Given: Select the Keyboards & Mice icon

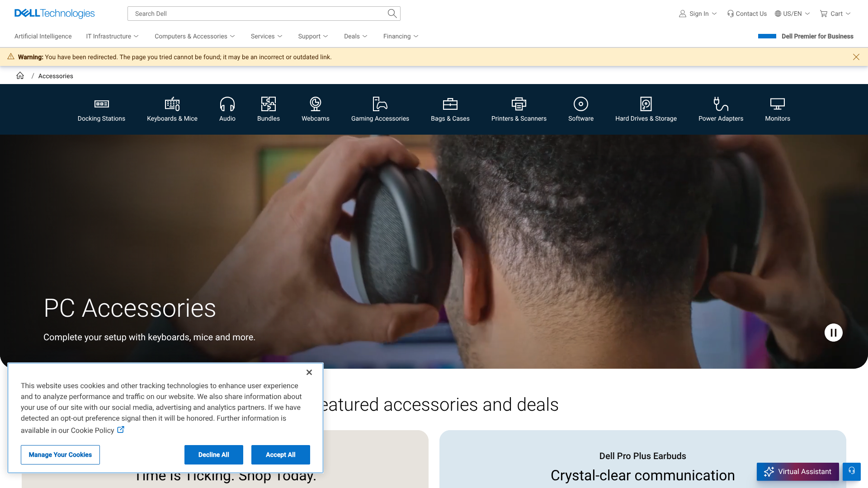Looking at the screenshot, I should click(x=172, y=104).
